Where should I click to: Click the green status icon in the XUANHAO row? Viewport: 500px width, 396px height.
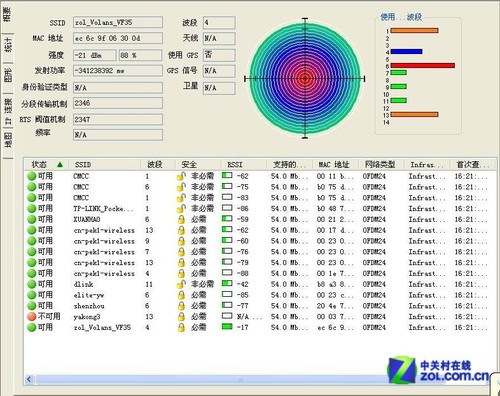tap(32, 220)
